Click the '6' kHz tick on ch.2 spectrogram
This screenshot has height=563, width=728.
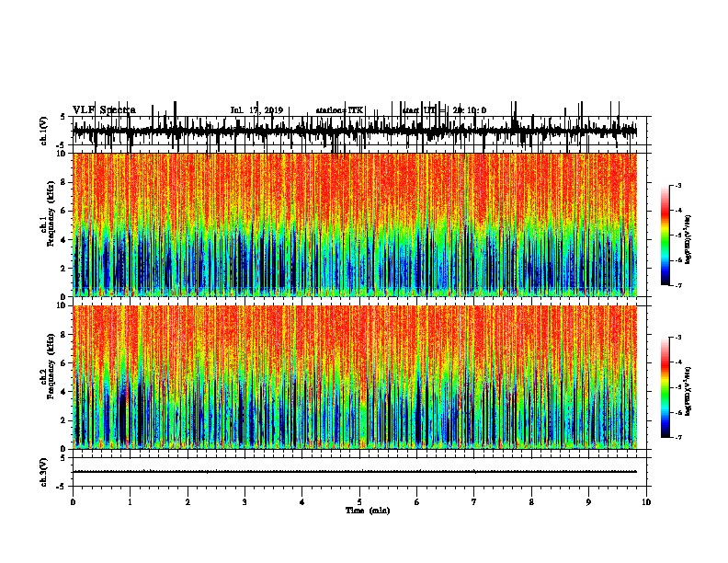click(x=64, y=363)
